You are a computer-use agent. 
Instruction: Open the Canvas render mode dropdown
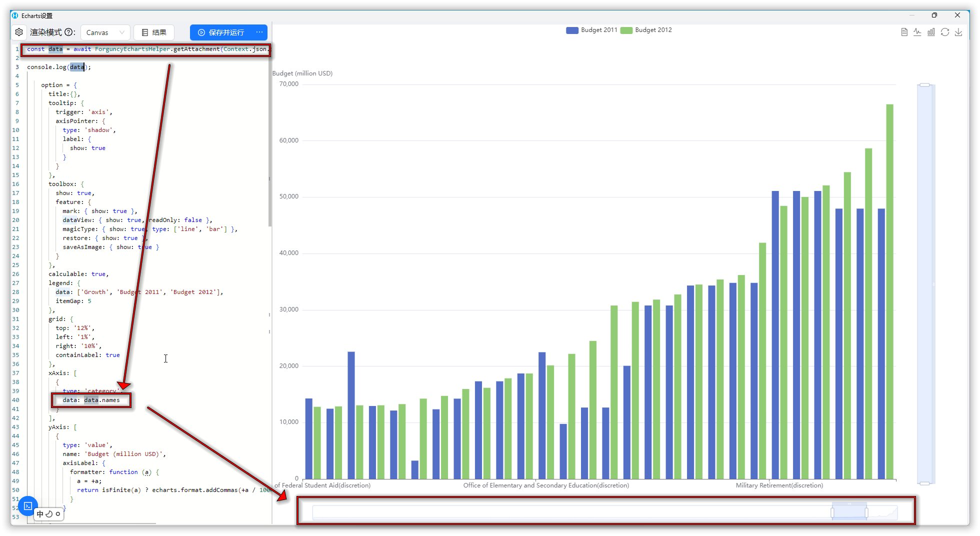[105, 32]
